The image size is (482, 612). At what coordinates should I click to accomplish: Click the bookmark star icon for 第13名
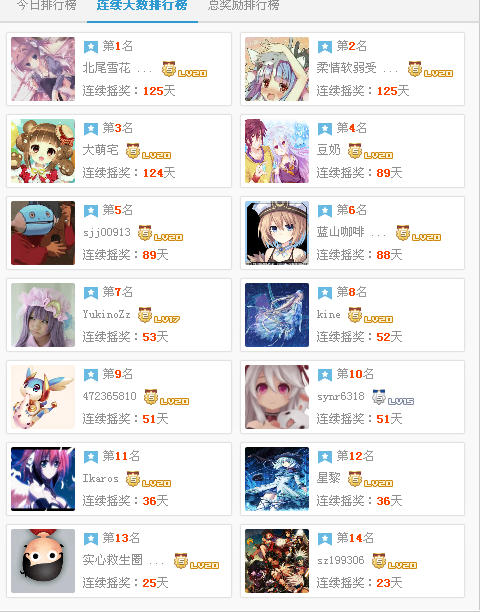91,539
